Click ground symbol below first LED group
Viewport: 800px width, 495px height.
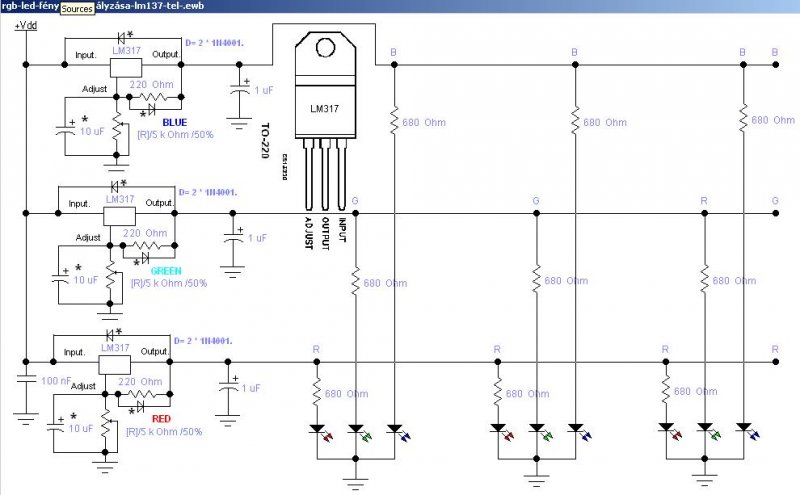click(x=356, y=483)
